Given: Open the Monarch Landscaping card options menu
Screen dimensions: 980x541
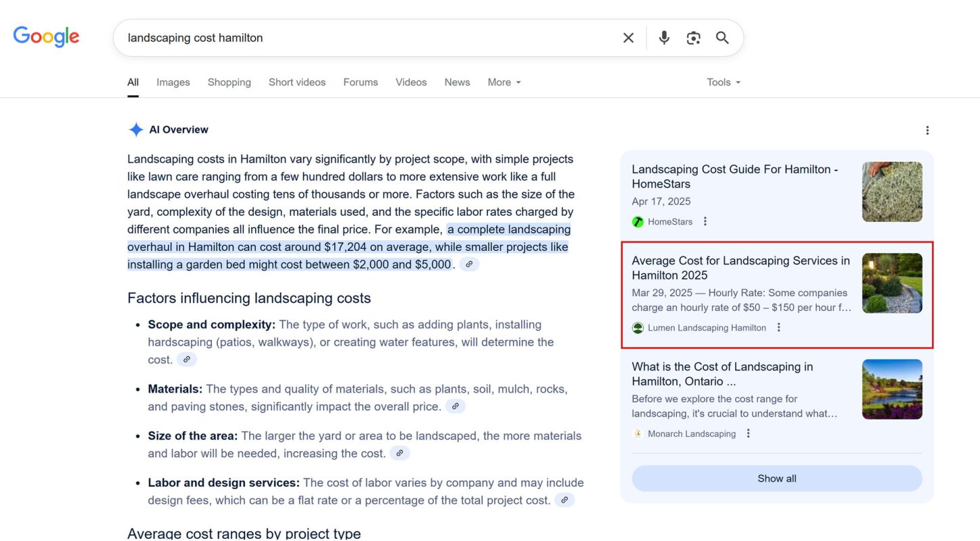Looking at the screenshot, I should pos(748,433).
